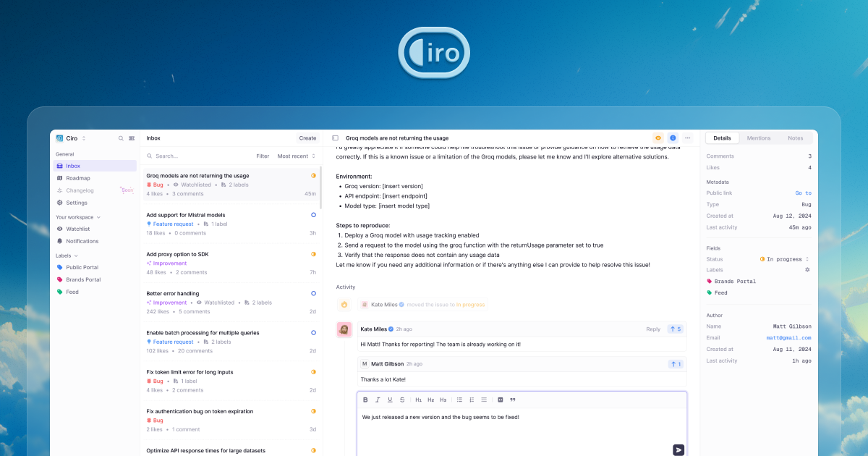Open 'Better error handling' issue
868x456 pixels.
click(231, 302)
